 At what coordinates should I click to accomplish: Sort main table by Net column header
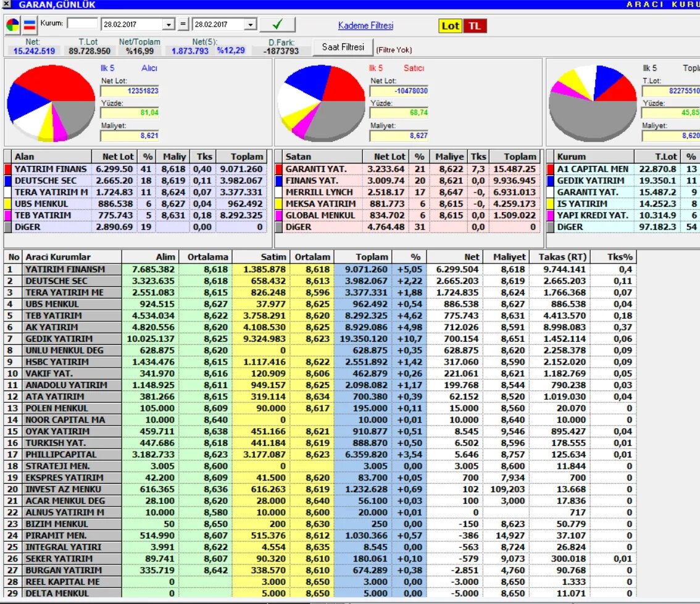pos(454,257)
